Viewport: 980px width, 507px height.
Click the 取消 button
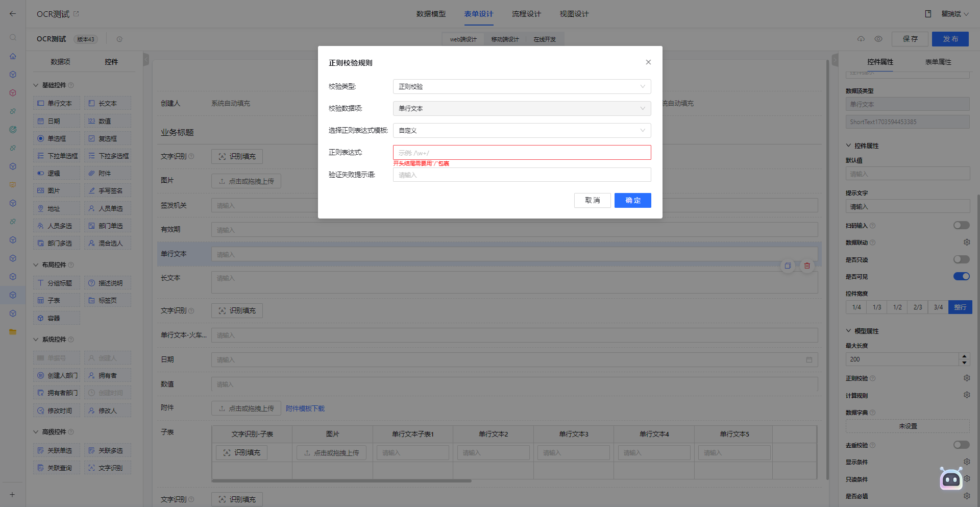point(592,201)
